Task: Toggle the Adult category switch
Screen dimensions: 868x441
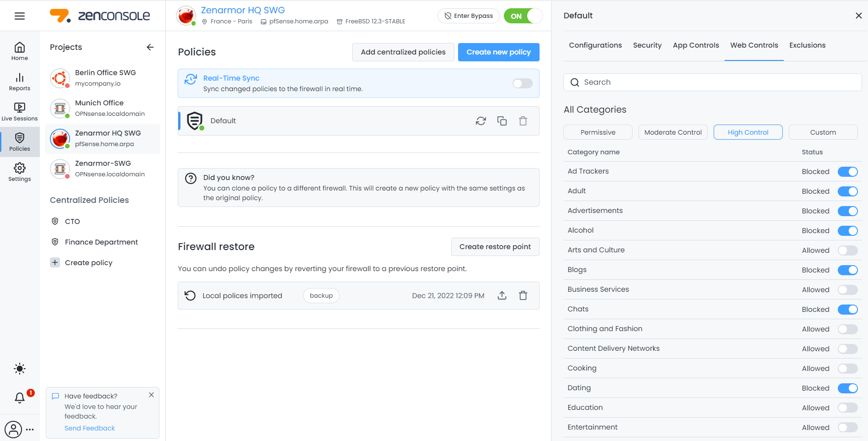Action: (x=848, y=191)
